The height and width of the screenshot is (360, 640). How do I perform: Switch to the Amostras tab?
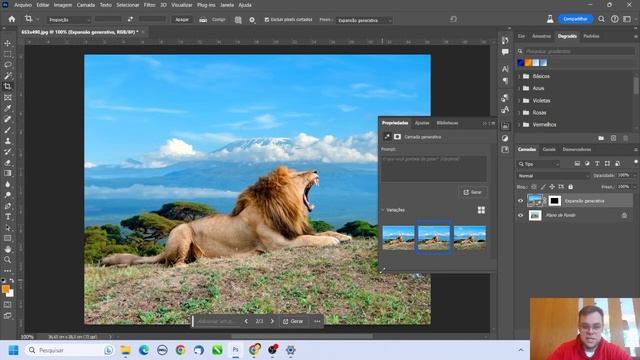(541, 36)
